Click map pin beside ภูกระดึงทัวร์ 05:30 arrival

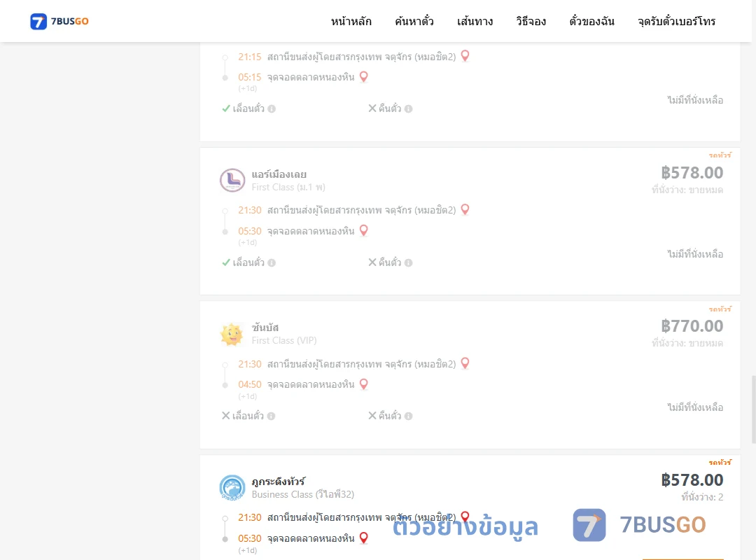click(x=364, y=538)
